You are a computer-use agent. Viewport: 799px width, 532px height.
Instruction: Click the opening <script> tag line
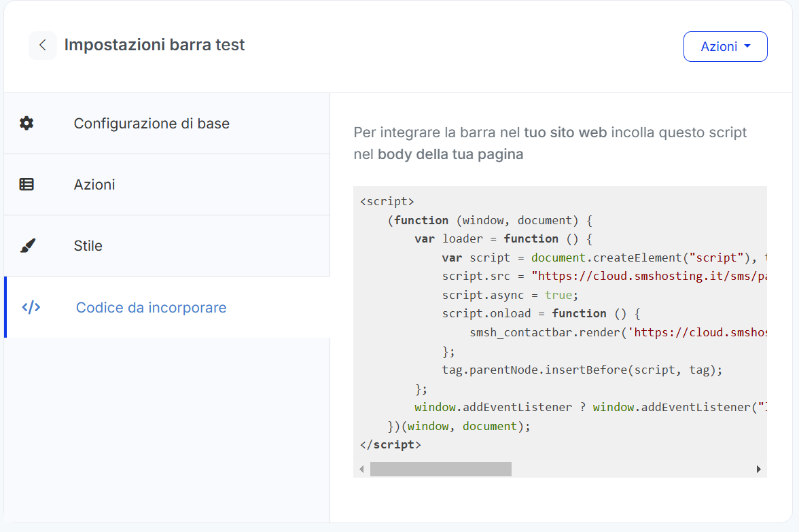click(x=387, y=202)
